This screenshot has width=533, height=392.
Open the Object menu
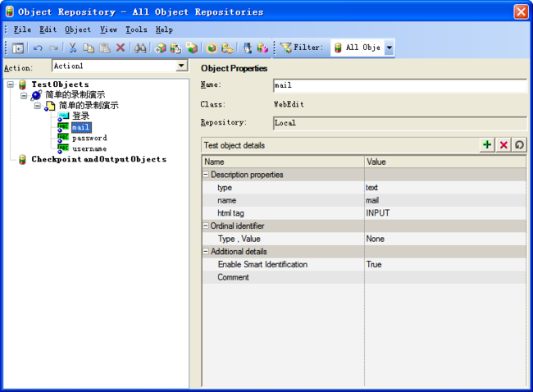tap(78, 30)
